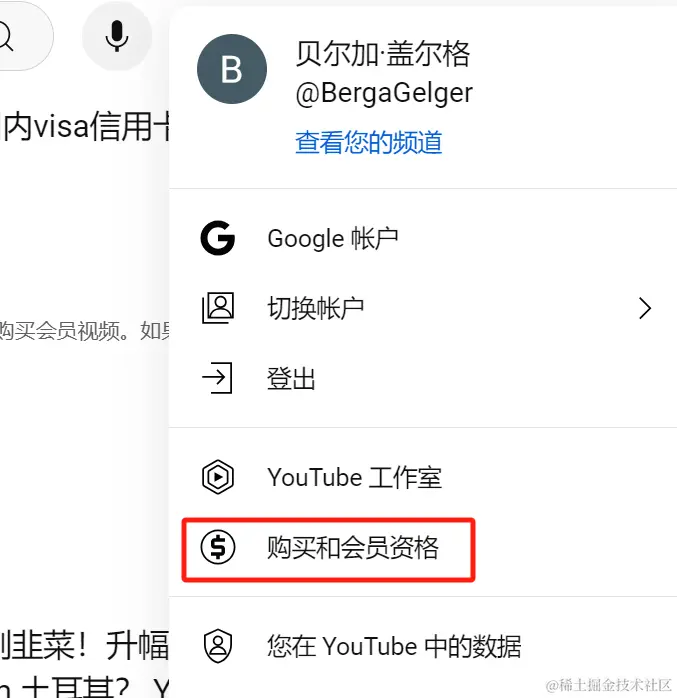Screen dimensions: 677x698
Task: Open the 查看您的频道 link
Action: pyautogui.click(x=369, y=142)
